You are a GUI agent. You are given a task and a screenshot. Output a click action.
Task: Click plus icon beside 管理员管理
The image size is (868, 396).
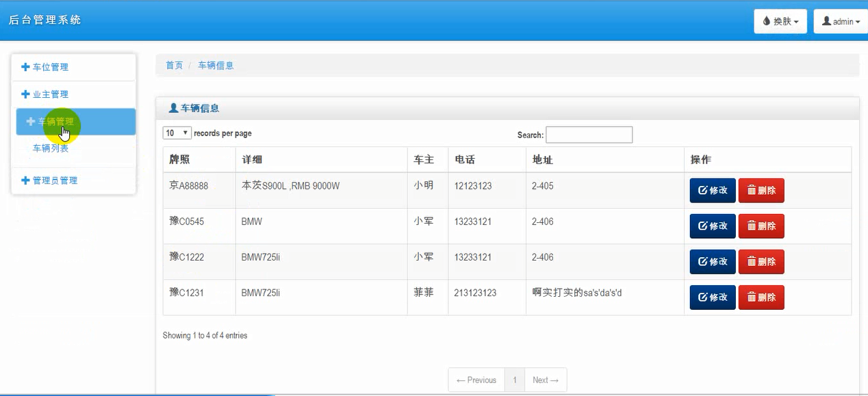25,181
